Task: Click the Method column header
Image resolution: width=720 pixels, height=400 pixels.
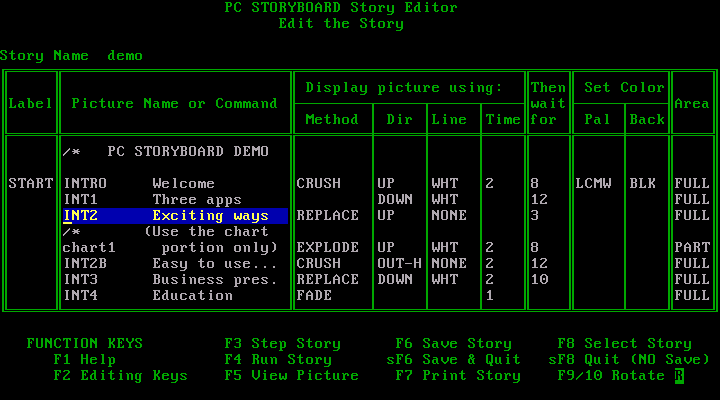Action: (332, 120)
